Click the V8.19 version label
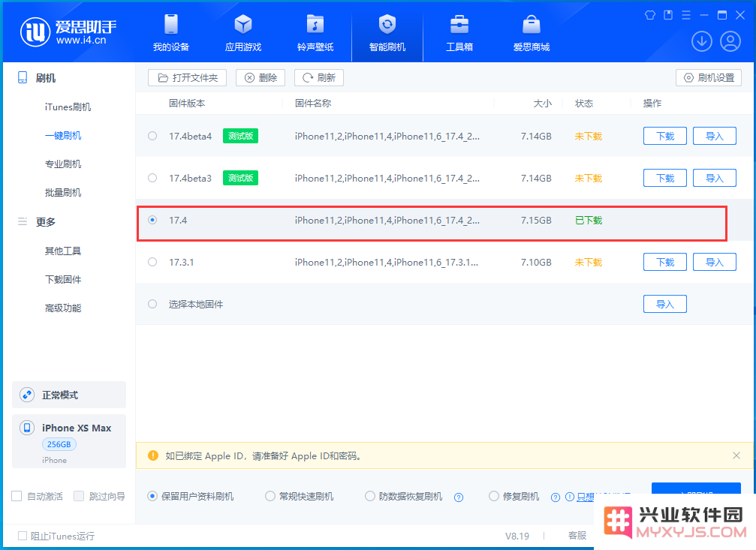Screen dimensions: 756x550 pyautogui.click(x=517, y=536)
